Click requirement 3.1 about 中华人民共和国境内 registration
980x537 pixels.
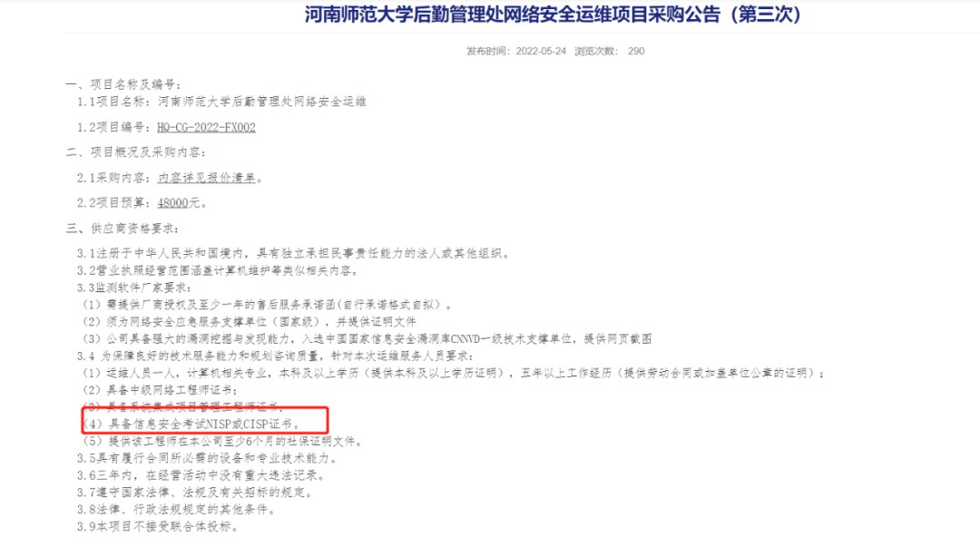click(294, 253)
